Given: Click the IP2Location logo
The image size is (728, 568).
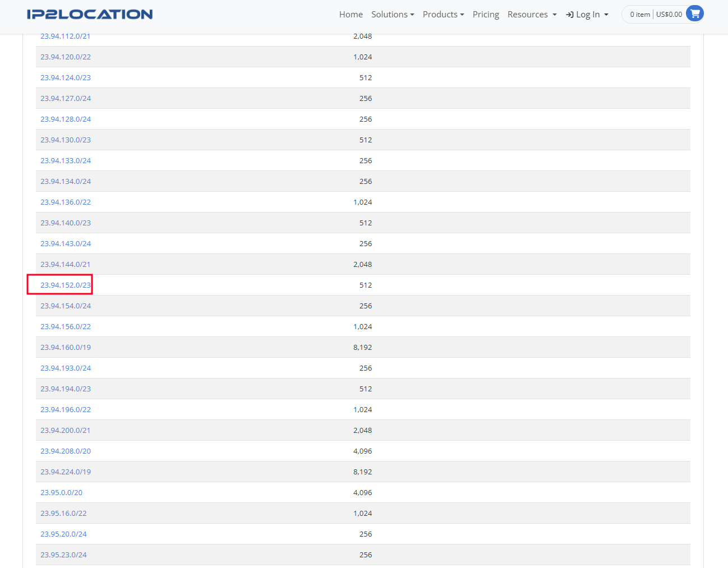Looking at the screenshot, I should pyautogui.click(x=90, y=15).
